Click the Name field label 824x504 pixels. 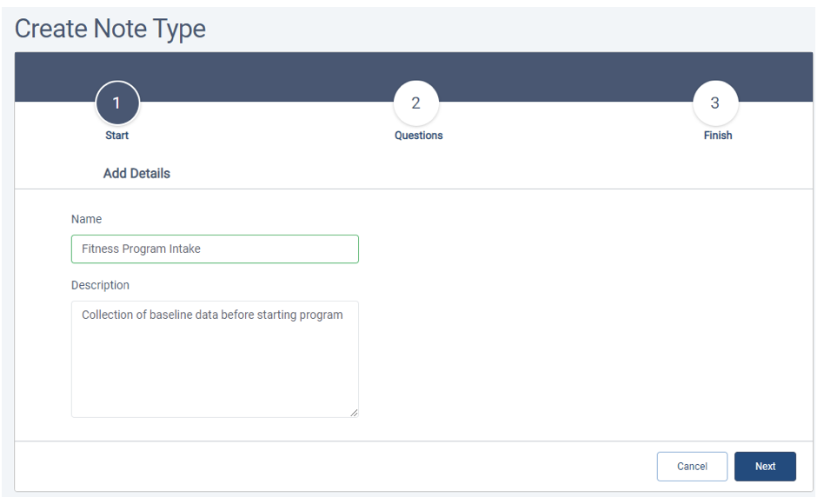pyautogui.click(x=87, y=219)
